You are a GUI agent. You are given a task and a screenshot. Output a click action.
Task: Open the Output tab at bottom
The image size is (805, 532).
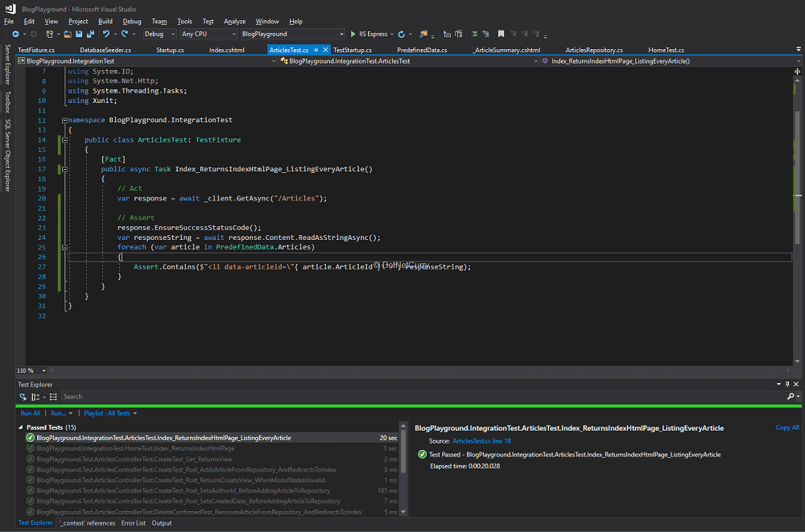click(x=162, y=523)
